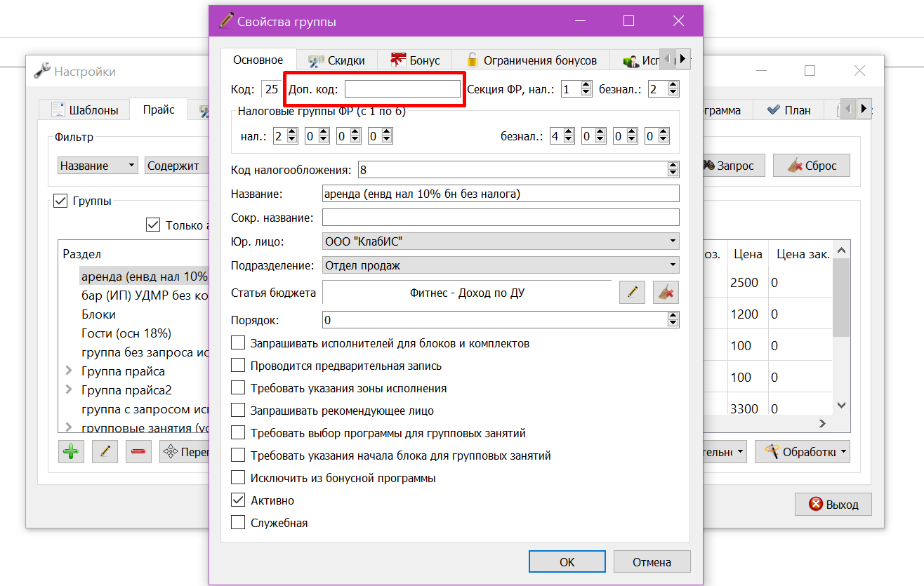Clear budget article with broom icon
Viewport: 924px width, 586px height.
(x=666, y=293)
